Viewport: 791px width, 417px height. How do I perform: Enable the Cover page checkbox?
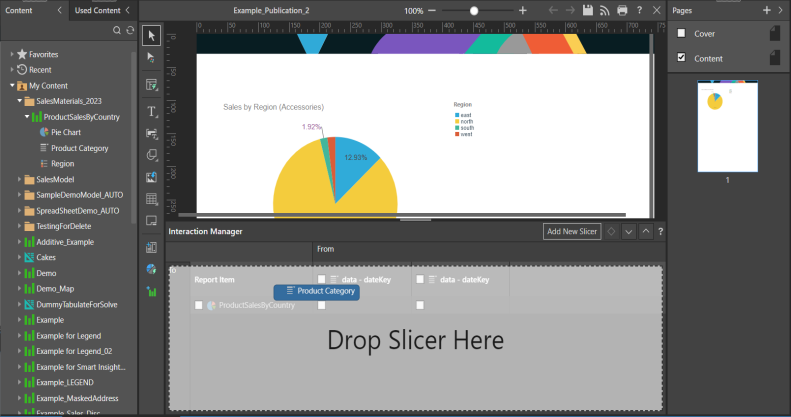coord(682,33)
